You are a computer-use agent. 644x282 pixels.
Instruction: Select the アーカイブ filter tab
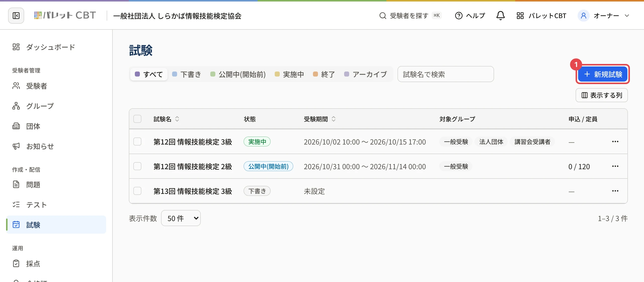coord(366,74)
